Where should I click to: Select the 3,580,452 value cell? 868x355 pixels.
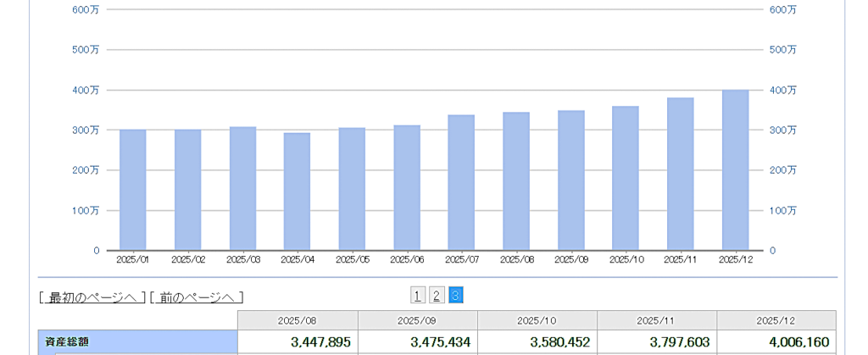(537, 343)
